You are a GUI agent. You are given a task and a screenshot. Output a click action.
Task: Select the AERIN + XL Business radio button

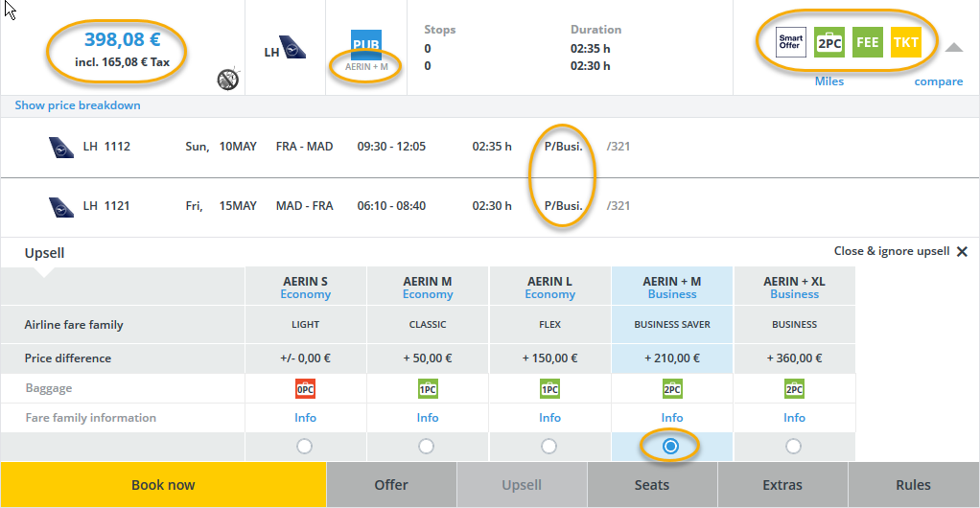point(793,446)
